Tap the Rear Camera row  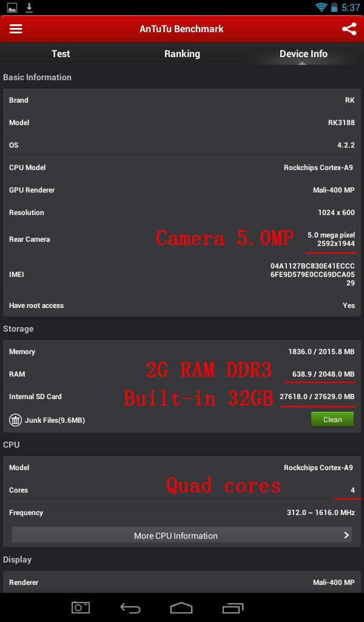pyautogui.click(x=182, y=239)
